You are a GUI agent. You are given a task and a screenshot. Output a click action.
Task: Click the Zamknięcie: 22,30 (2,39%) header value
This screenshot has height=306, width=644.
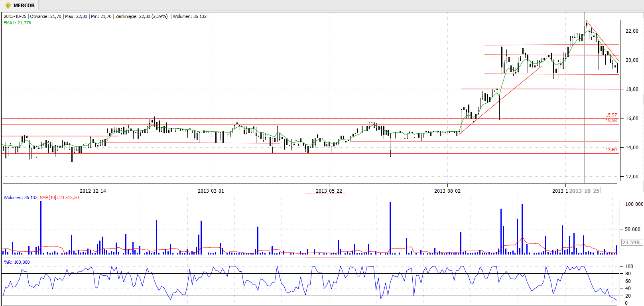click(142, 16)
